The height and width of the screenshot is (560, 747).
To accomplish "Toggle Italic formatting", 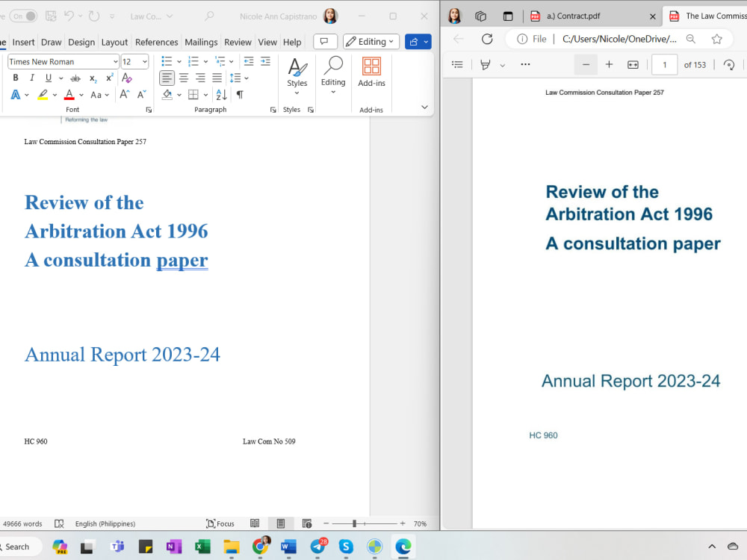I will tap(31, 78).
